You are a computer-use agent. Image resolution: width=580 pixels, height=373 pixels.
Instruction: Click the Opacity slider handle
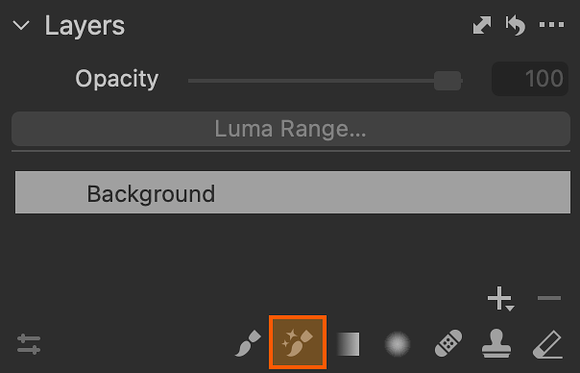pos(448,81)
